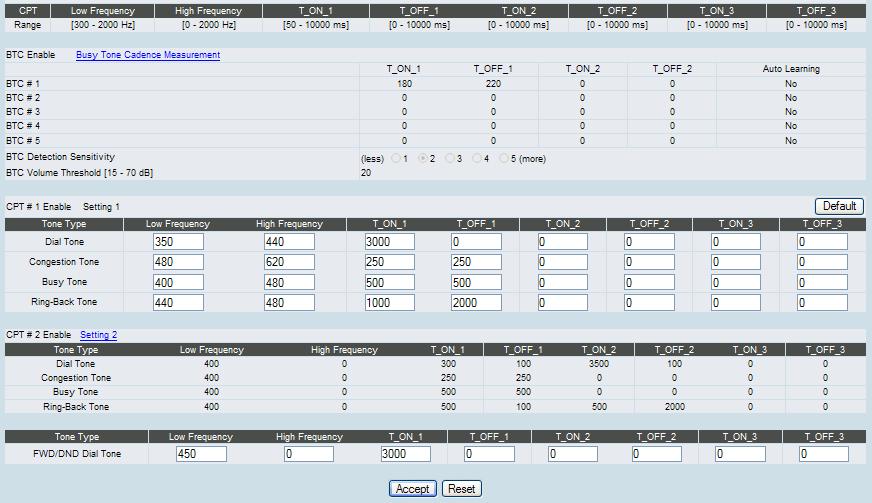Click the Accept button

pyautogui.click(x=412, y=489)
